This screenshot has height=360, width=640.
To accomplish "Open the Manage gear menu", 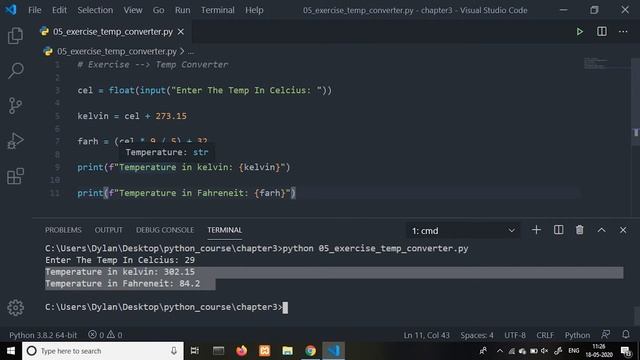I will tap(16, 308).
